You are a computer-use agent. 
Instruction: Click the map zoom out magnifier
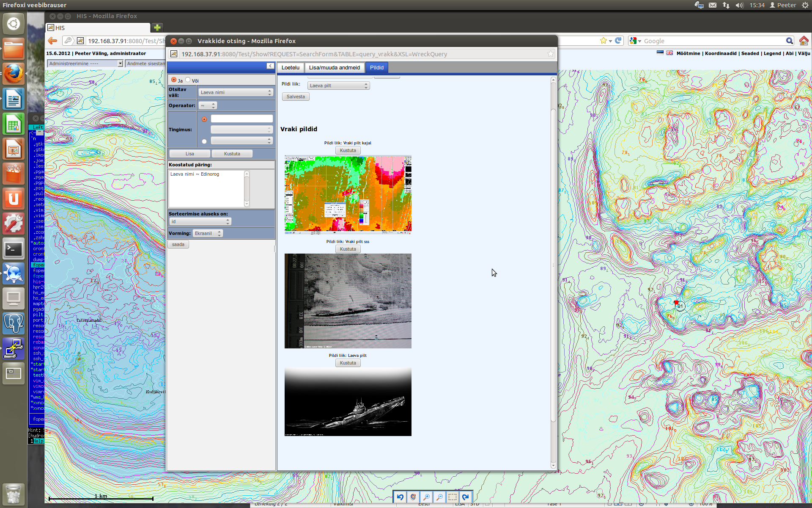[439, 497]
